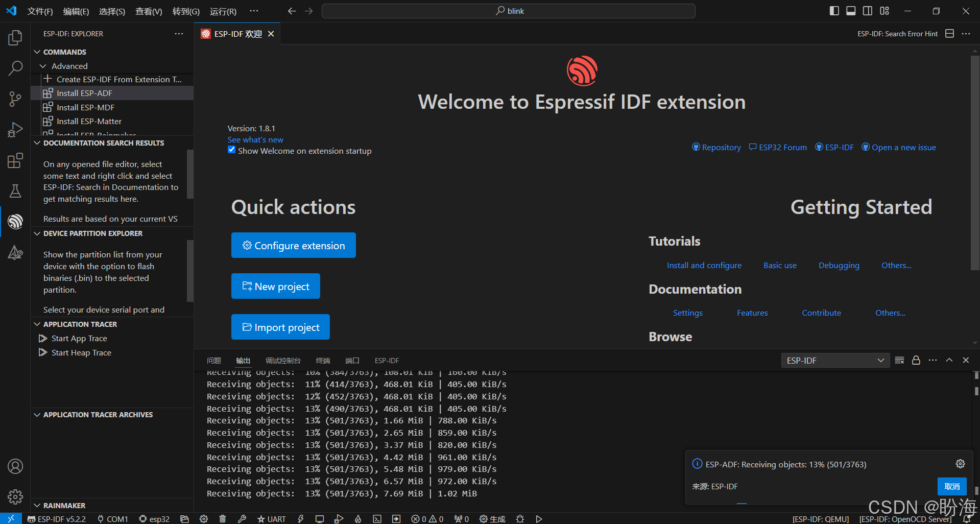Click the build, flash and monitor flame icon

pos(358,519)
